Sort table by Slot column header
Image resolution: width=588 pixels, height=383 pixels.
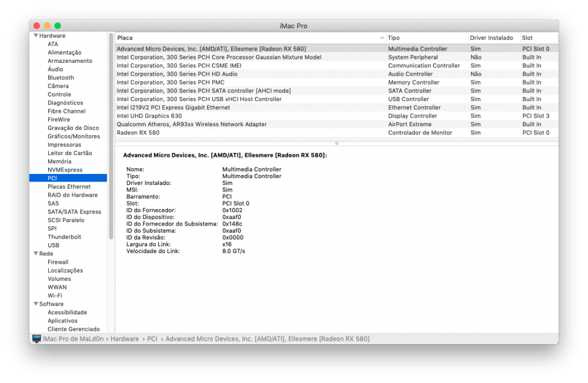[539, 38]
